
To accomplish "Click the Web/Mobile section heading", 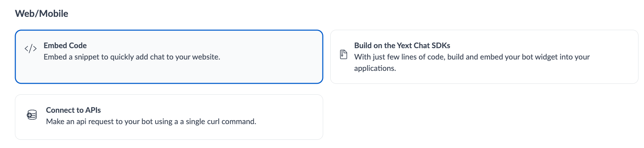I will click(42, 14).
